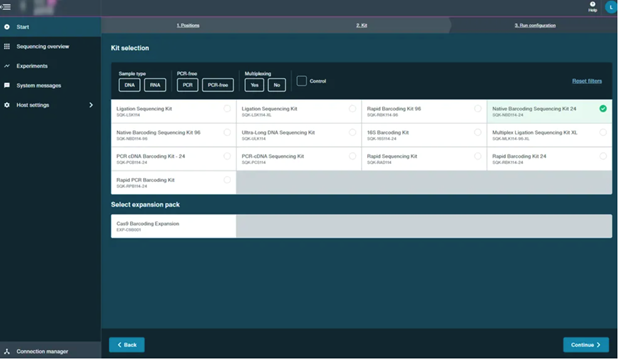Screen dimensions: 621x360
Task: Click the Back button
Action: point(127,346)
